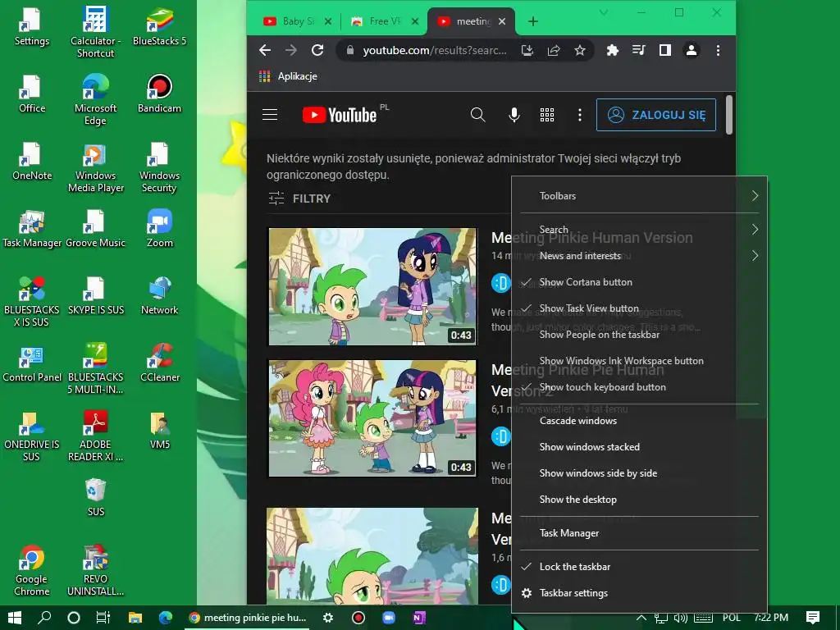Select the Zoom desktop icon
This screenshot has height=630, width=840.
pos(159,230)
